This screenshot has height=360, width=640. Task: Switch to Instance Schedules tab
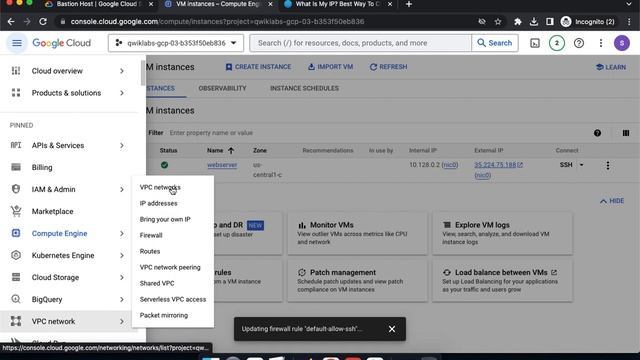pos(304,88)
